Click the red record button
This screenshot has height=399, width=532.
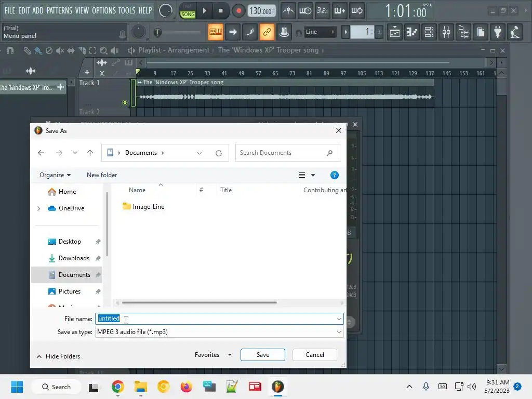pos(238,11)
